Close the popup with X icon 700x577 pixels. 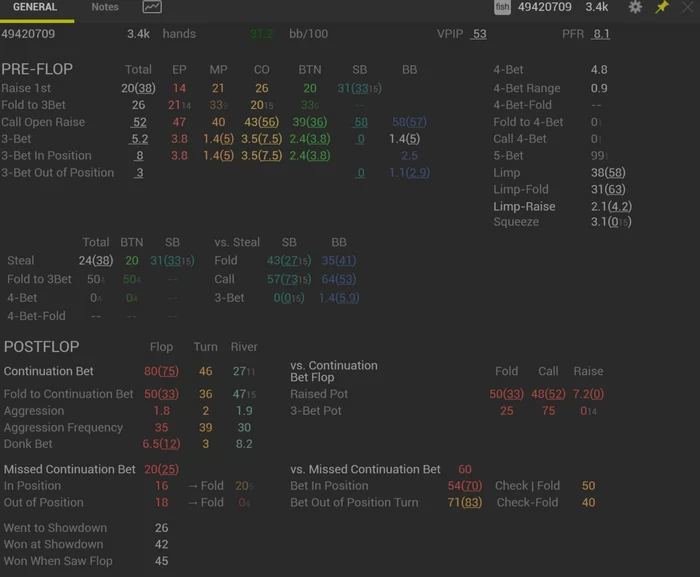tap(688, 7)
